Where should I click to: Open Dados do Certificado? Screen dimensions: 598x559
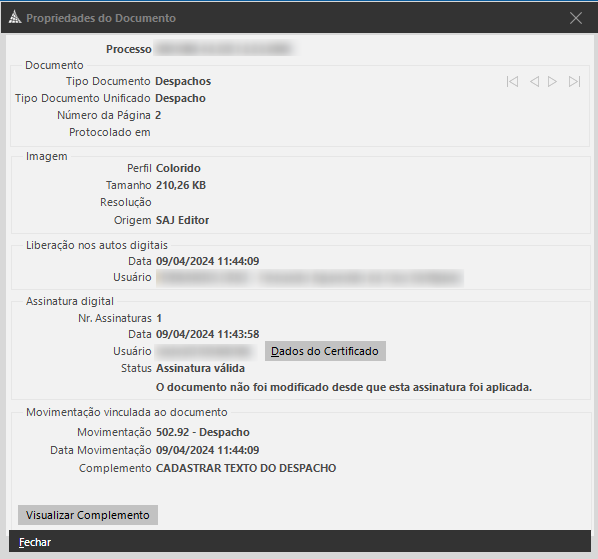(325, 351)
